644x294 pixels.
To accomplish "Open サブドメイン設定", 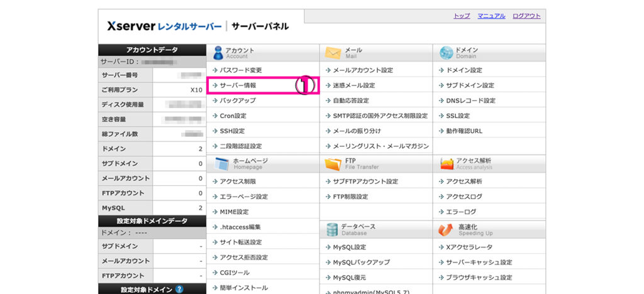I will tap(470, 85).
